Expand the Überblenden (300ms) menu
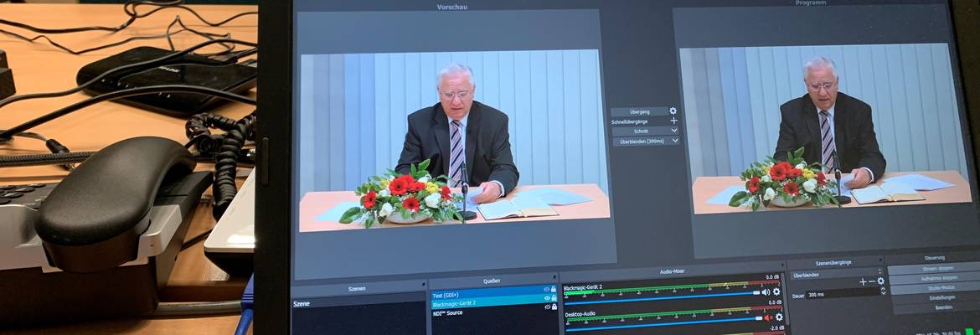 click(675, 141)
